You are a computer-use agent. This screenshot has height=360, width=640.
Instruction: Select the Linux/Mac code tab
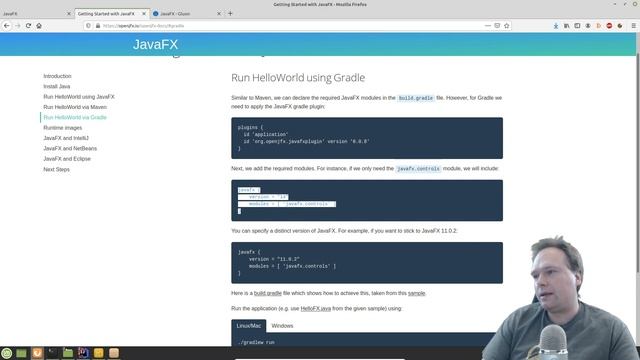(x=249, y=326)
